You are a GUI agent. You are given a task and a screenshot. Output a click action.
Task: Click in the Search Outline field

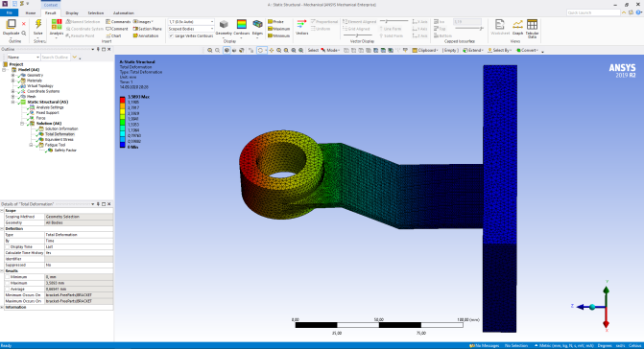click(55, 58)
